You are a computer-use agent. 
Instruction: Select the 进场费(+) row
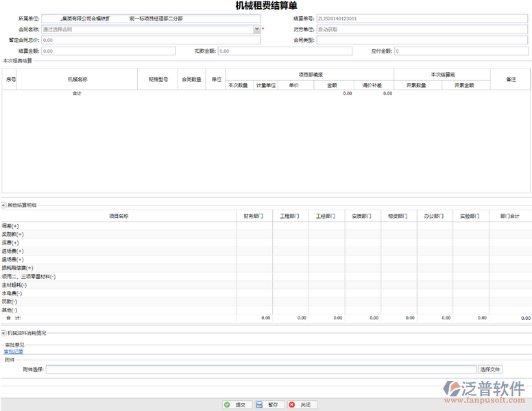(x=266, y=251)
